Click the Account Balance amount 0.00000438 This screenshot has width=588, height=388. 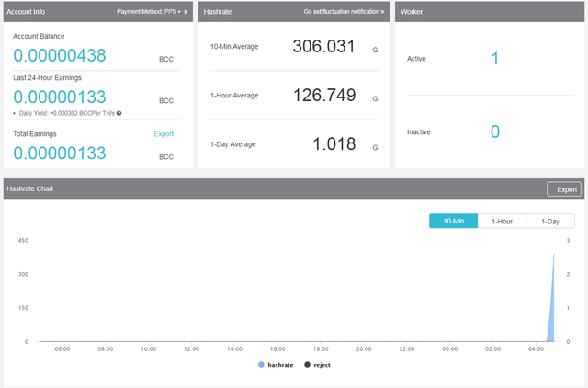pos(60,56)
